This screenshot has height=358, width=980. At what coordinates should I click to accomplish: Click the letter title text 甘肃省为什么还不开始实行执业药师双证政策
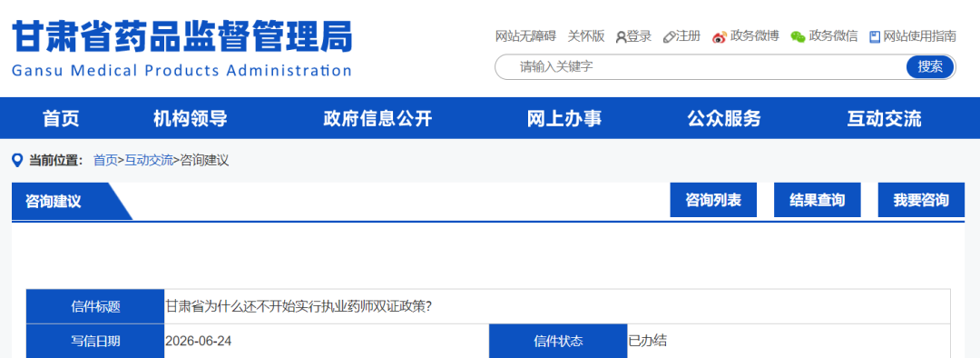point(299,307)
